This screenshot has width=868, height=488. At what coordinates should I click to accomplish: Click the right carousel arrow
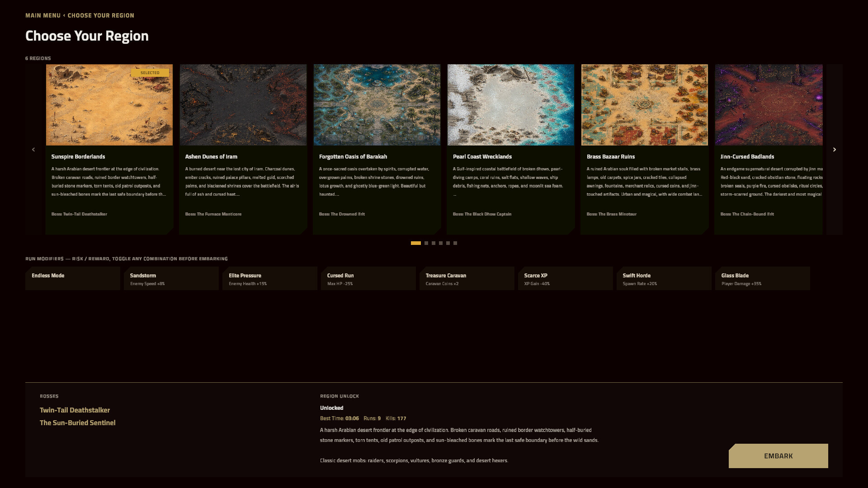835,150
